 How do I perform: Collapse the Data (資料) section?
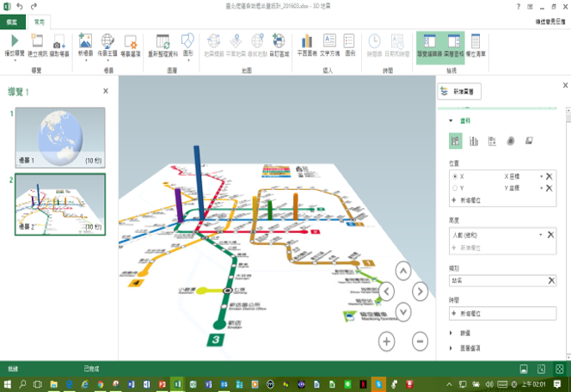coord(451,120)
